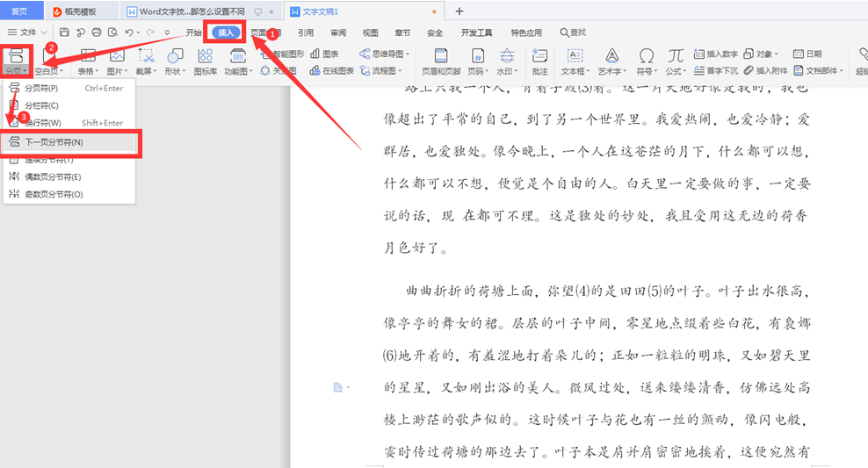Add a 水印 watermark
The height and width of the screenshot is (468, 868).
click(507, 61)
